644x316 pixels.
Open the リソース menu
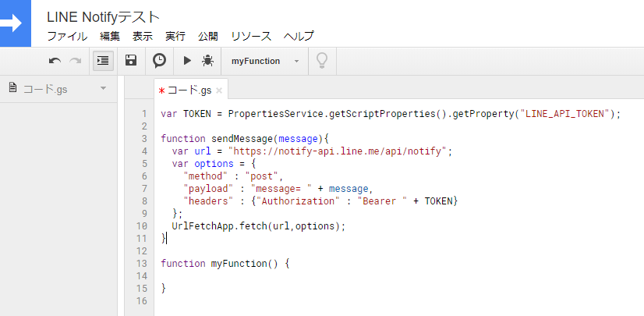pyautogui.click(x=251, y=36)
